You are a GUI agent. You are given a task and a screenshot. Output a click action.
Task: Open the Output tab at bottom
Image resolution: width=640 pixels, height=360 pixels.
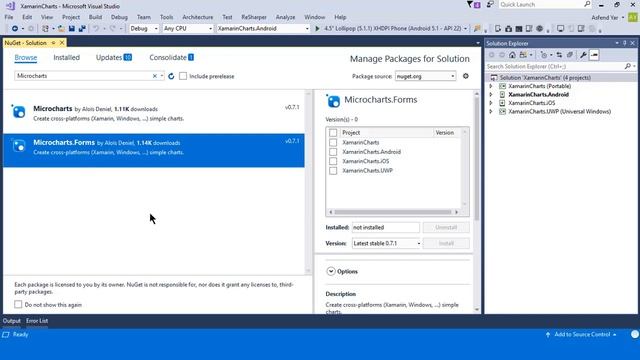(11, 321)
